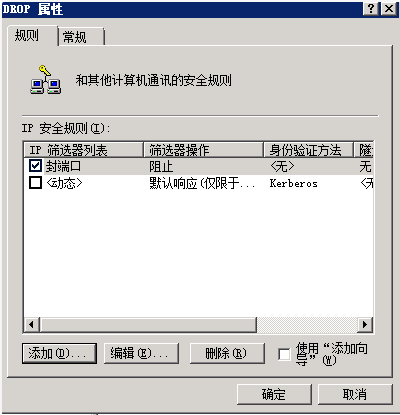Select the 默认响应 rule row
Image resolution: width=400 pixels, height=415 pixels.
(199, 183)
